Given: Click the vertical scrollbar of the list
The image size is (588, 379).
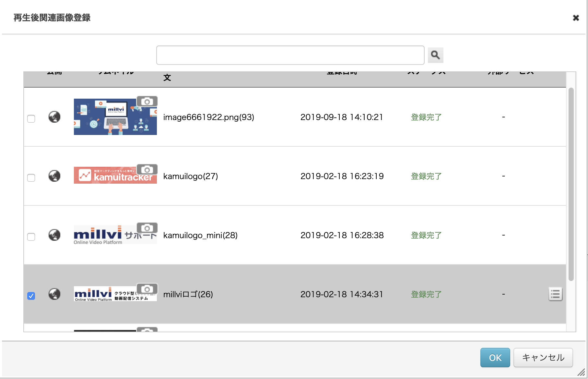Looking at the screenshot, I should [x=571, y=184].
